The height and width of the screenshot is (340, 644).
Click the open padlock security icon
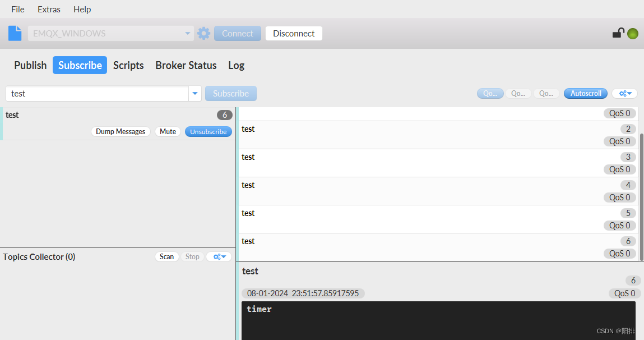tap(618, 33)
